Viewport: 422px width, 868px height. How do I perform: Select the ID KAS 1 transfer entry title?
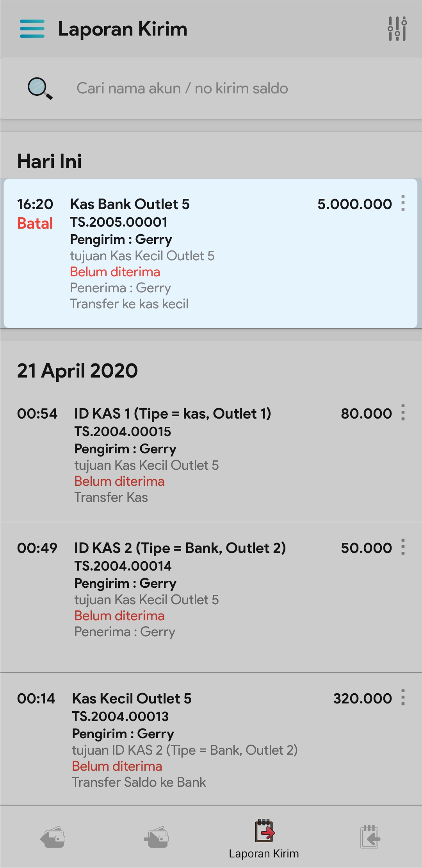pyautogui.click(x=173, y=413)
